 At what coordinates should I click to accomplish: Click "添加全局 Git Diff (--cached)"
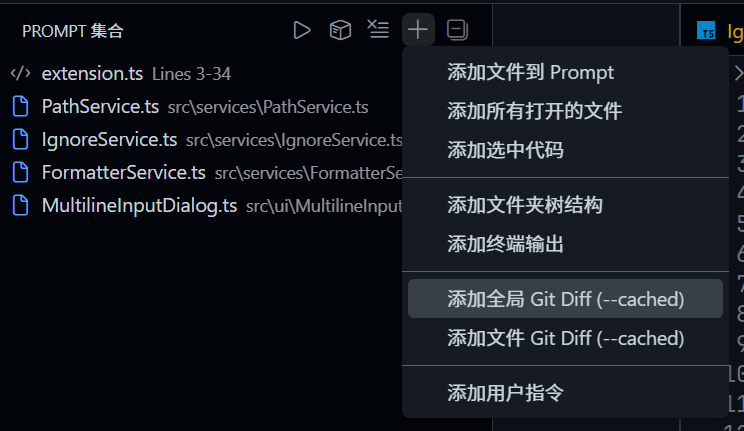[x=565, y=299]
